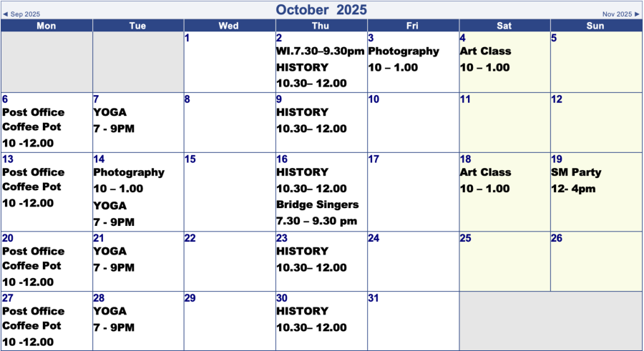
Task: Select the Sat column header
Action: 504,26
